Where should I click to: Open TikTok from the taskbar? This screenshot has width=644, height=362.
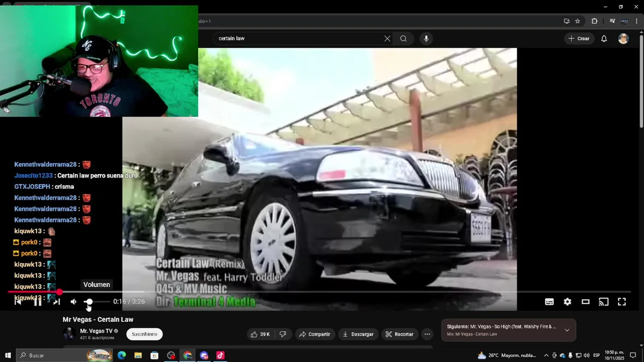(x=220, y=355)
